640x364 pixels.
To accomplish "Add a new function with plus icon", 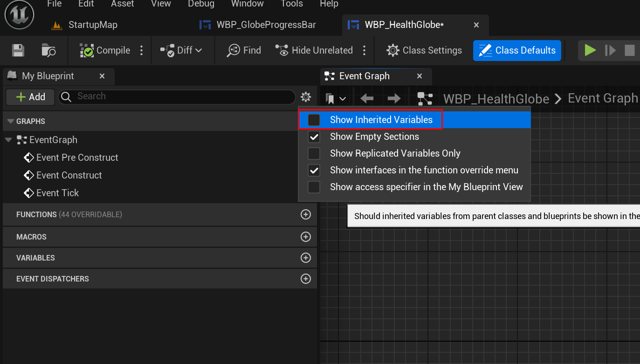I will [306, 214].
